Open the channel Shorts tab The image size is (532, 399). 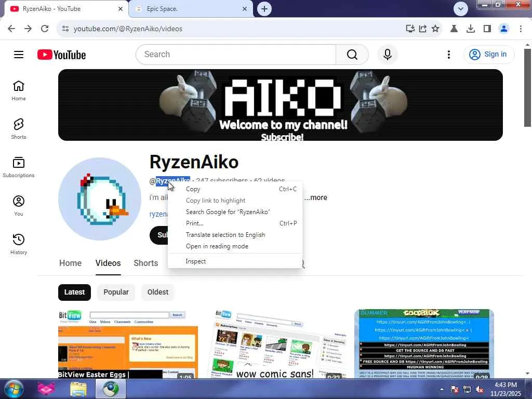[x=146, y=263]
